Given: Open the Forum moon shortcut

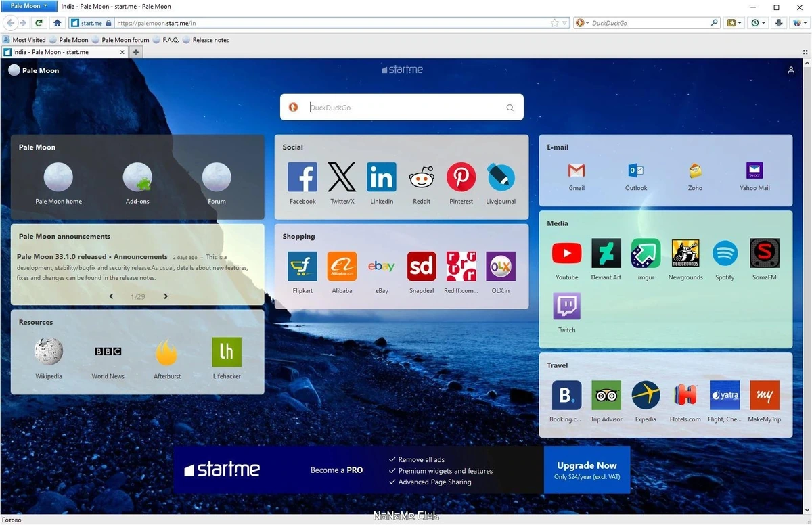Looking at the screenshot, I should [217, 177].
